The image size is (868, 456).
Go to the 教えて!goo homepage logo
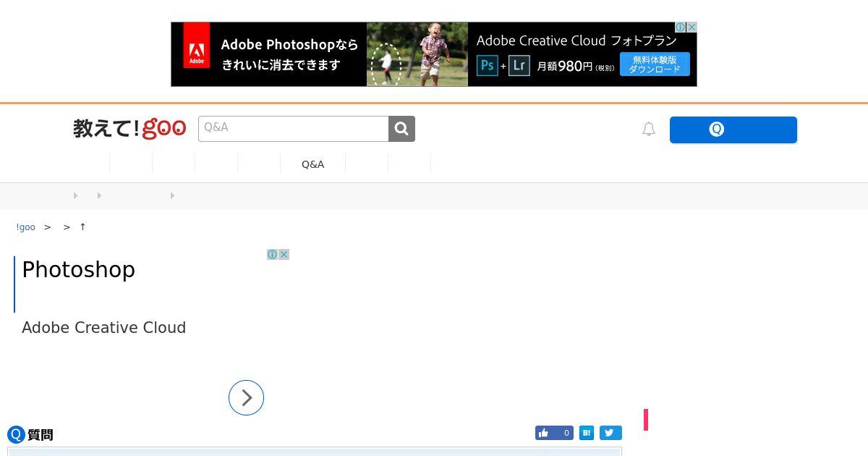(129, 129)
